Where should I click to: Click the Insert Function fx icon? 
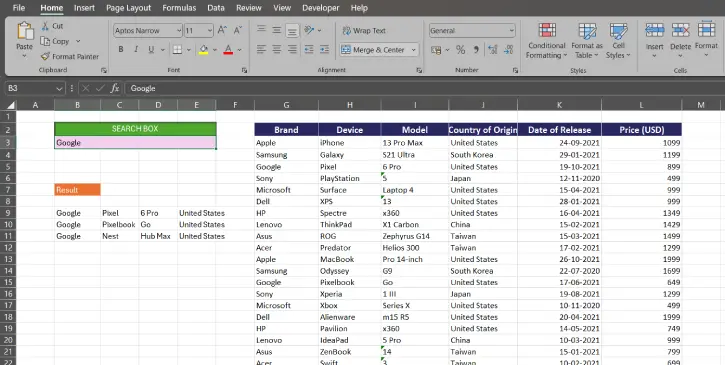[x=115, y=88]
